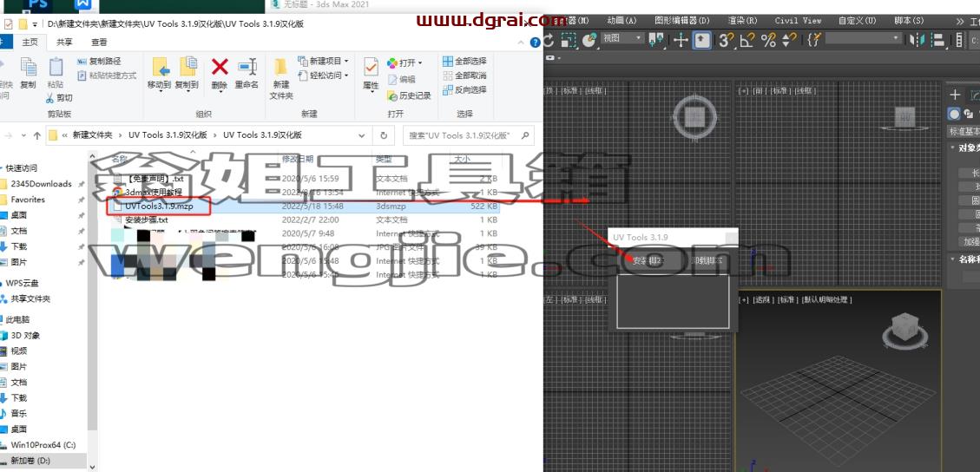The width and height of the screenshot is (980, 472).
Task: Click Select all in ribbon
Action: (464, 62)
